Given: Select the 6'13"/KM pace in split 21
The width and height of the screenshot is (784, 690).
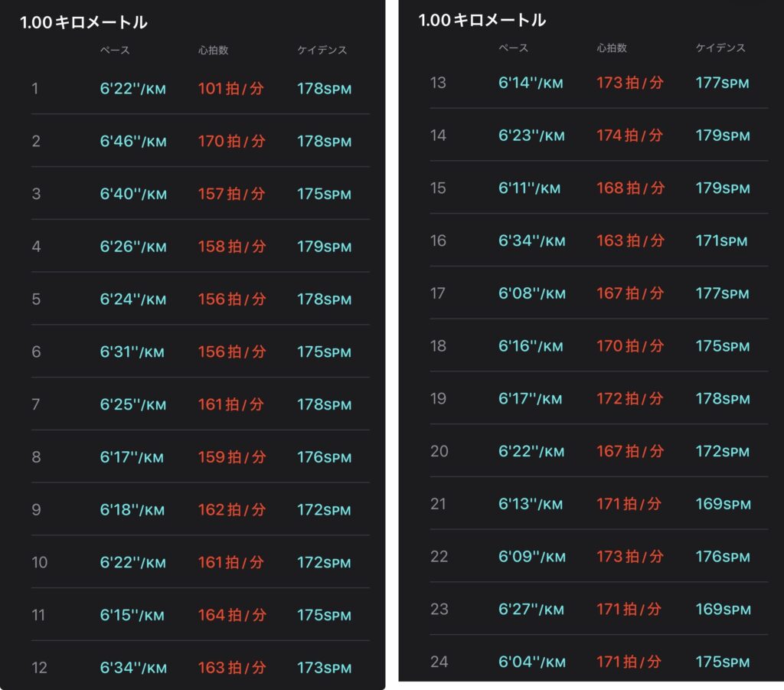Looking at the screenshot, I should 531,503.
